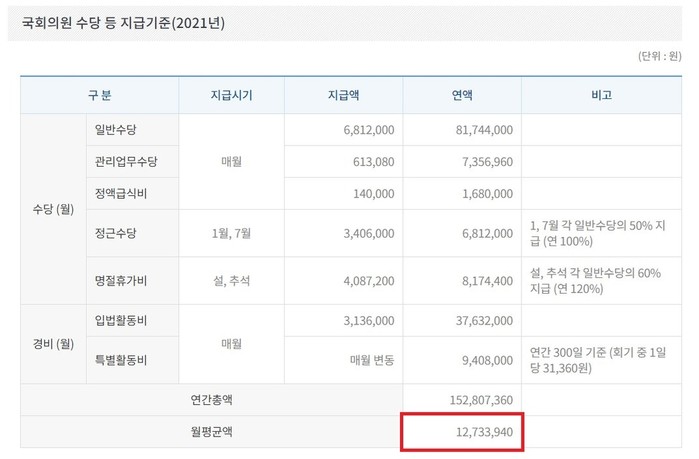The width and height of the screenshot is (699, 459).
Task: Click the 입법활동비 row label
Action: [x=120, y=320]
